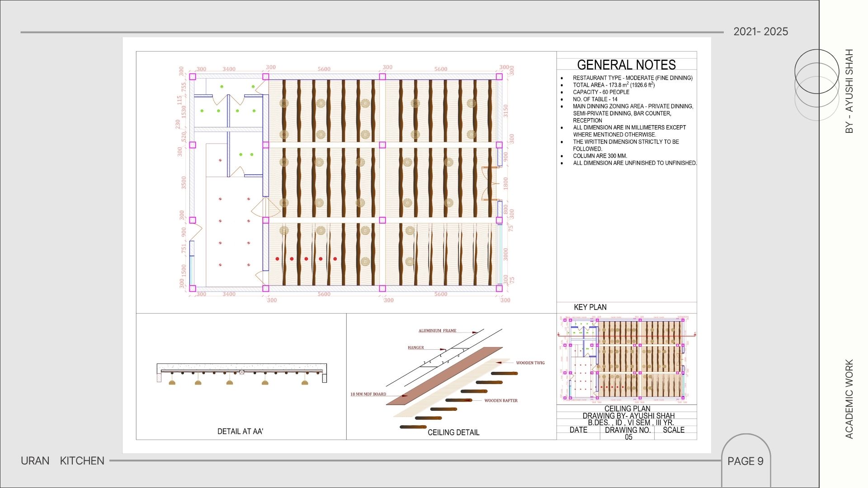Viewport: 868px width, 488px height.
Task: Click the PAGE 9 label
Action: (745, 461)
